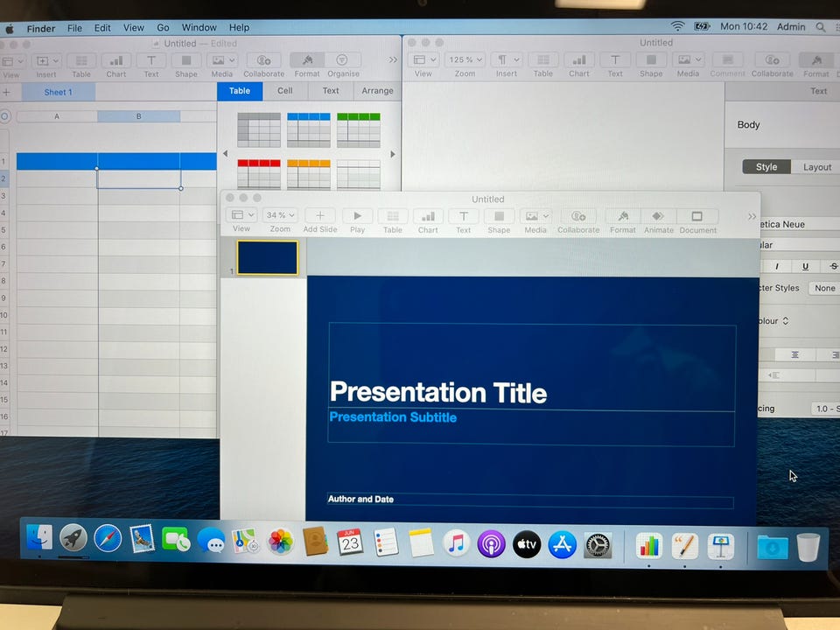Show next table styles page arrow
The image size is (840, 630).
[393, 154]
